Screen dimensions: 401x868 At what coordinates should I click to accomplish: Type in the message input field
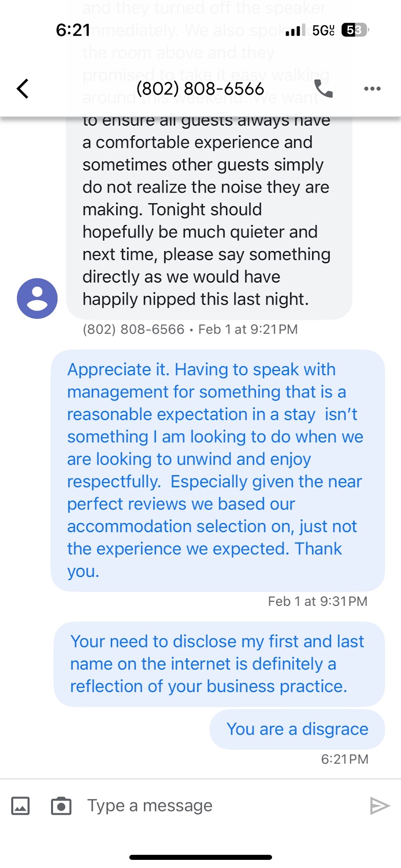coord(217,806)
